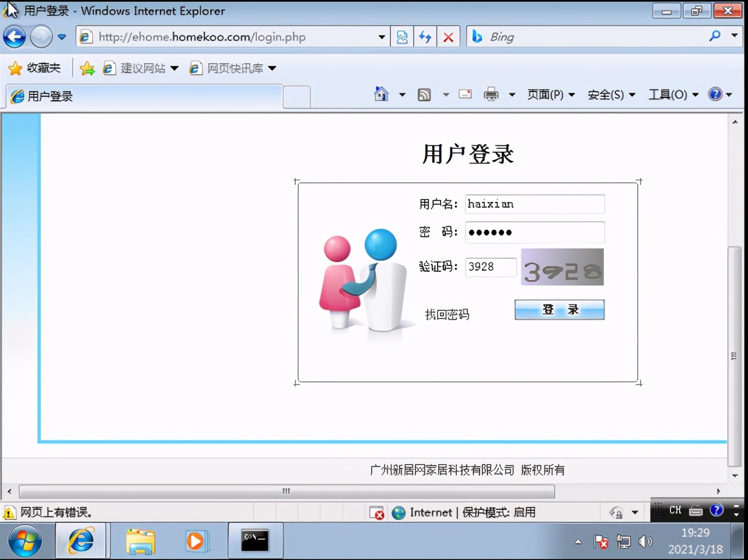Open Windows Media Player from taskbar
The height and width of the screenshot is (560, 748).
tap(197, 541)
